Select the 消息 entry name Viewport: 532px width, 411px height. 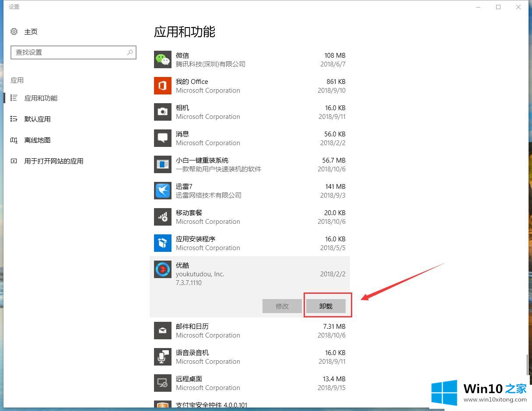tap(182, 134)
